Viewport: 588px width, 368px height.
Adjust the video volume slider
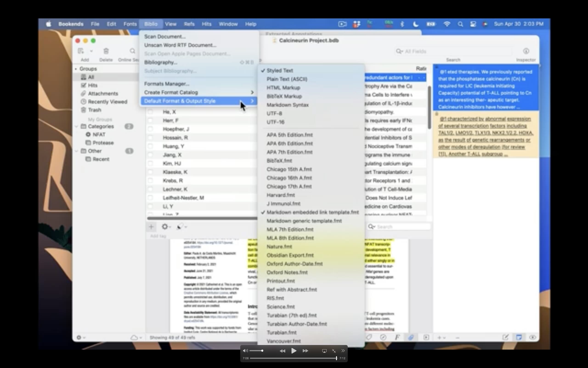pyautogui.click(x=256, y=351)
